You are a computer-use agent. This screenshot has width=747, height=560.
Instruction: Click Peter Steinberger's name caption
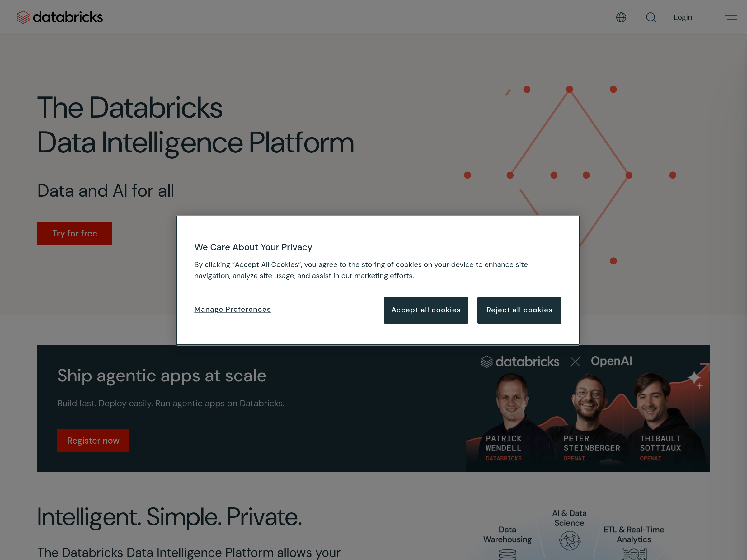tap(592, 443)
